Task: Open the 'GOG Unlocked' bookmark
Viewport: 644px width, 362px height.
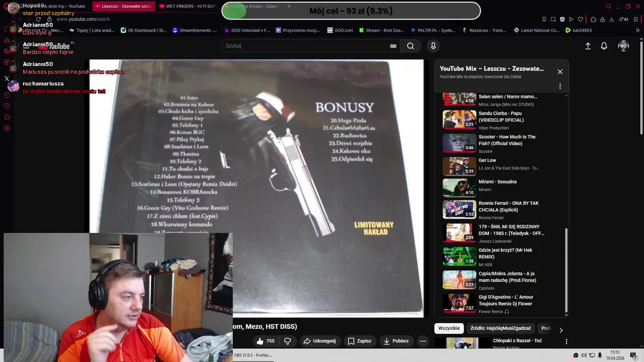Action: coord(247,30)
